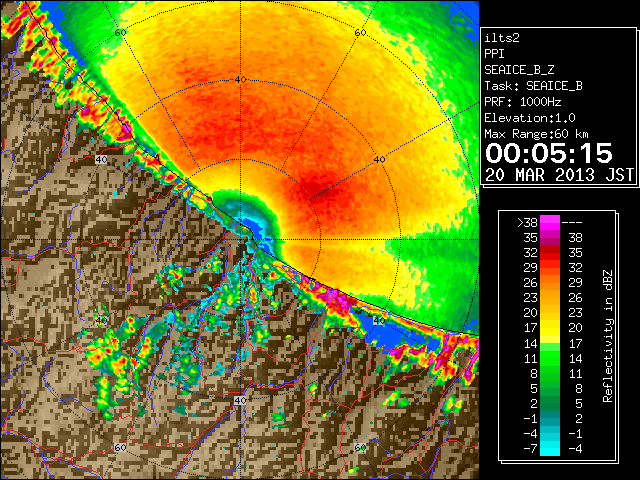This screenshot has height=480, width=640.
Task: Click the '-7' legend label
Action: 530,449
